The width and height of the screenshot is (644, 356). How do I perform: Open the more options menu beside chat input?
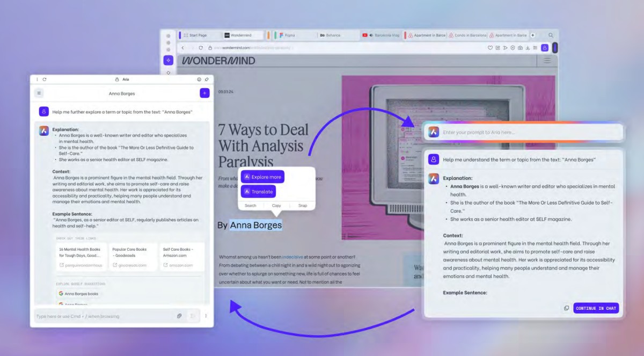coord(206,316)
